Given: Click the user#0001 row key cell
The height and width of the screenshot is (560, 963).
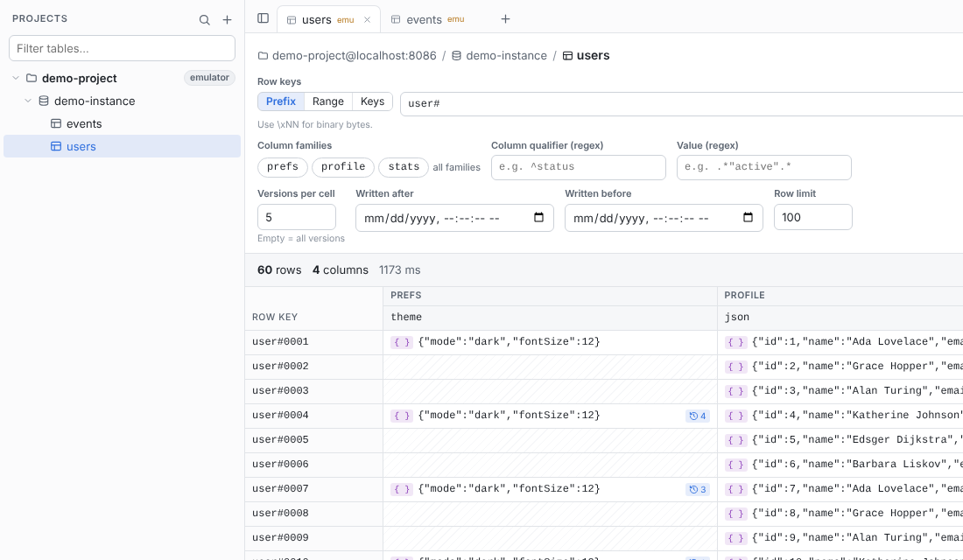Looking at the screenshot, I should pyautogui.click(x=313, y=342).
